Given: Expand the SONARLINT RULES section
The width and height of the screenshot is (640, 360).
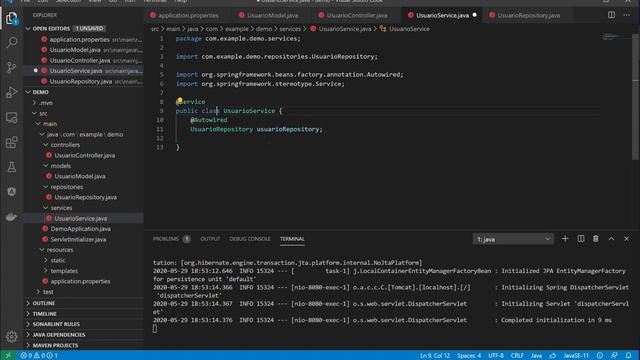Looking at the screenshot, I should [x=84, y=324].
